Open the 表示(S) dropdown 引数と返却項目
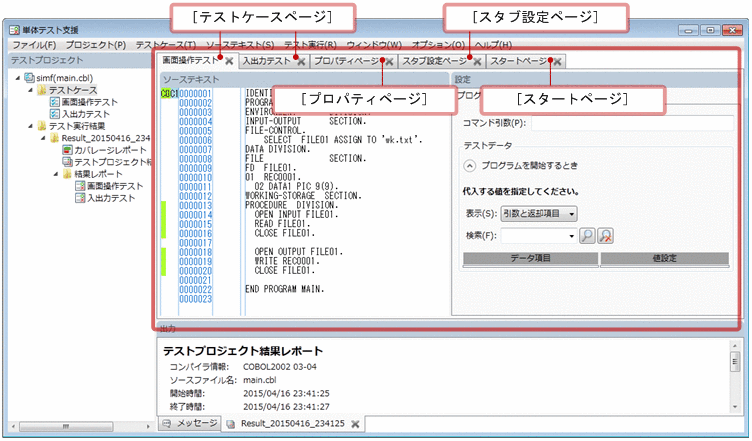 click(539, 214)
